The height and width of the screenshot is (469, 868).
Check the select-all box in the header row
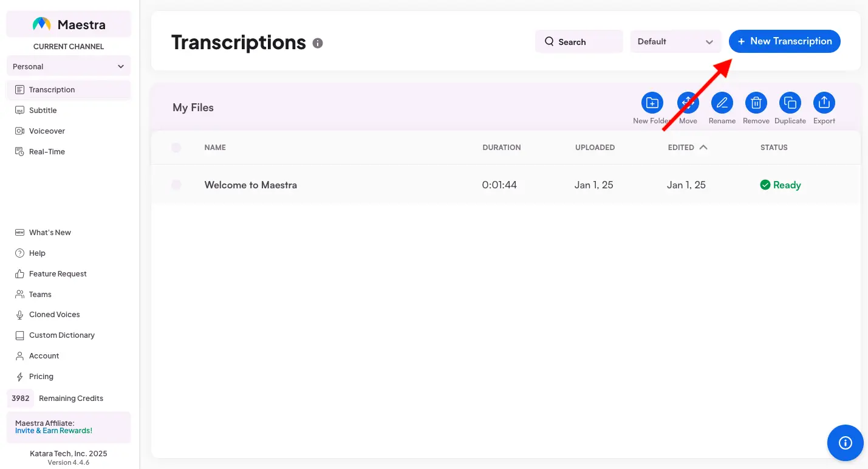pos(176,147)
